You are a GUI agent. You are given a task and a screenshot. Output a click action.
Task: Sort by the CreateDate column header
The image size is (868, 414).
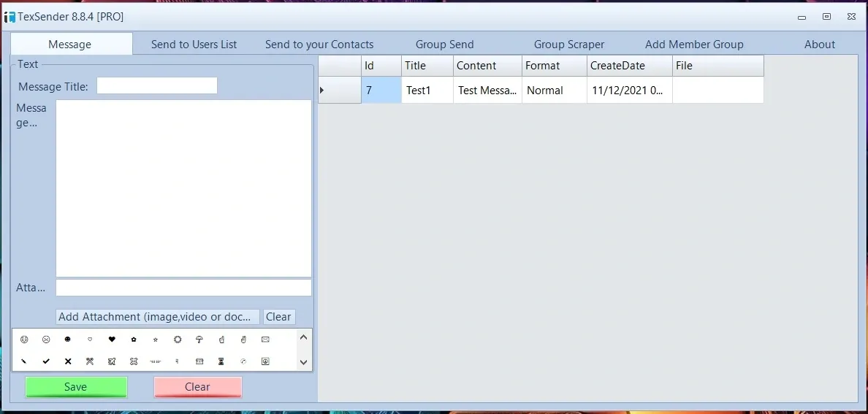tap(630, 66)
